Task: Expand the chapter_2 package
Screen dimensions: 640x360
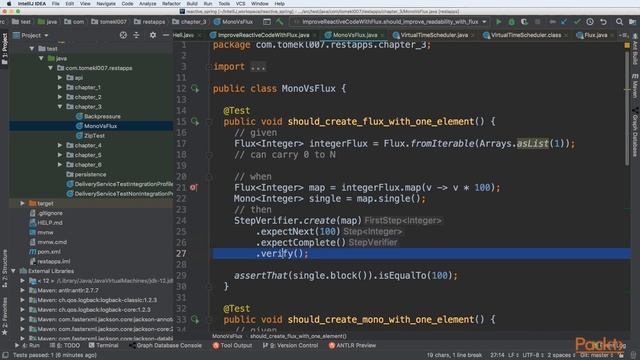Action: click(x=60, y=97)
